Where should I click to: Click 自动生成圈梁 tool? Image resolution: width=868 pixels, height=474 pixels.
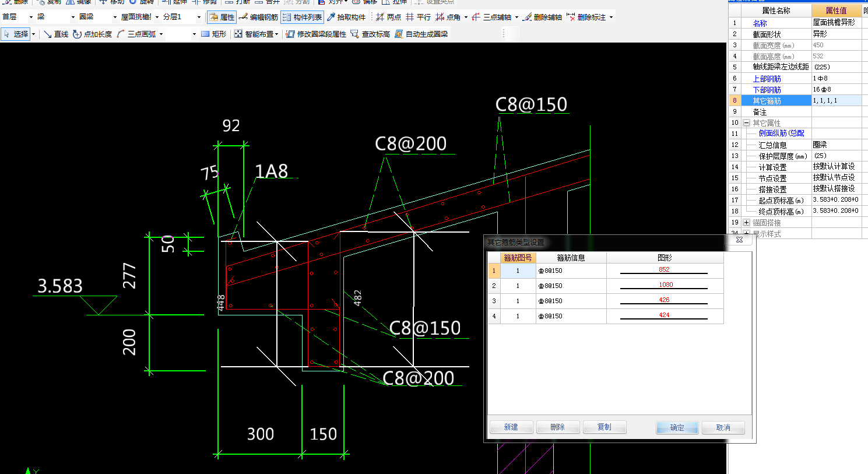coord(421,34)
